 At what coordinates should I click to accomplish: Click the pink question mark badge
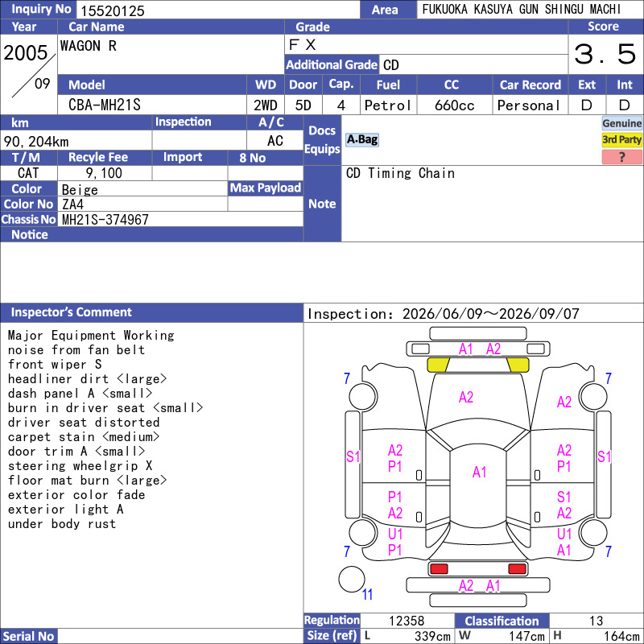coord(621,157)
